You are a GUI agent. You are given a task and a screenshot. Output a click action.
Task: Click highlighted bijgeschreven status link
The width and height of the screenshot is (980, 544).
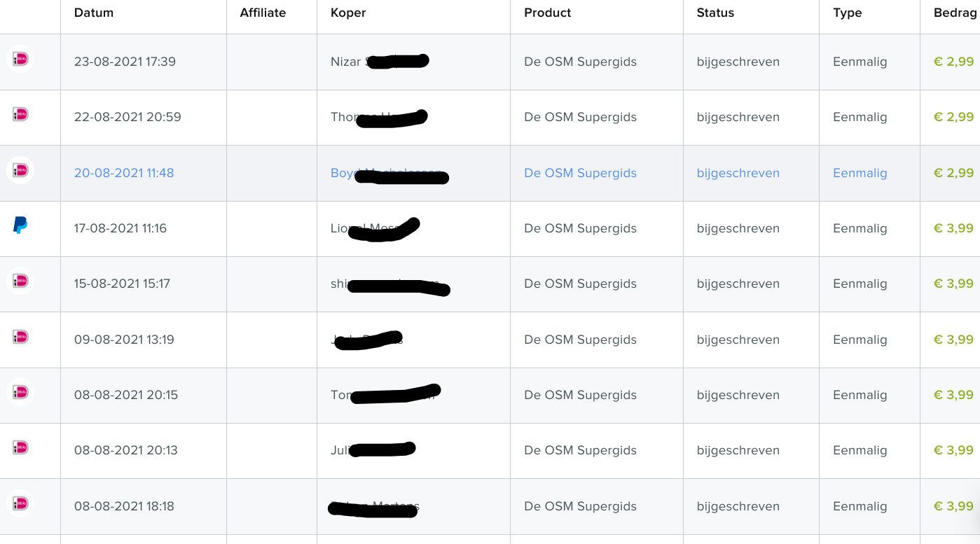(738, 173)
